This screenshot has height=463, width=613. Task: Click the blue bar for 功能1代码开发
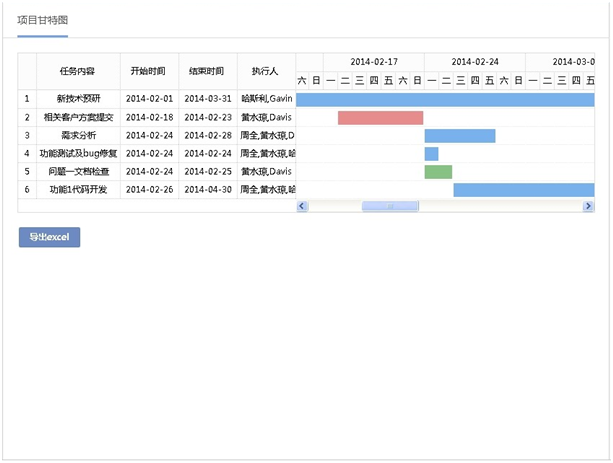coord(524,190)
